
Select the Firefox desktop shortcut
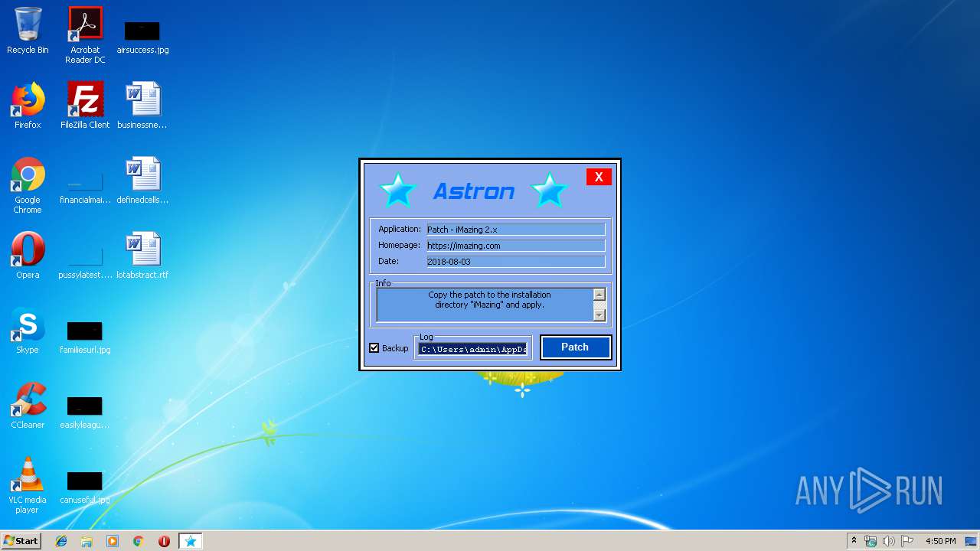pyautogui.click(x=28, y=106)
